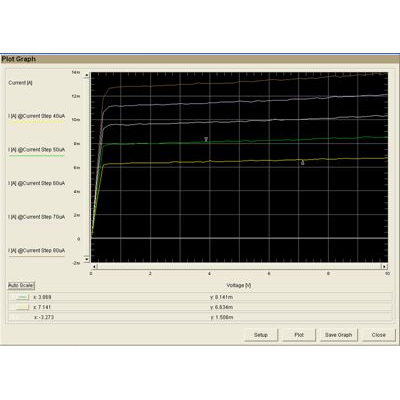
Task: Click the horizontal scrollbar left arrow
Action: [94, 267]
